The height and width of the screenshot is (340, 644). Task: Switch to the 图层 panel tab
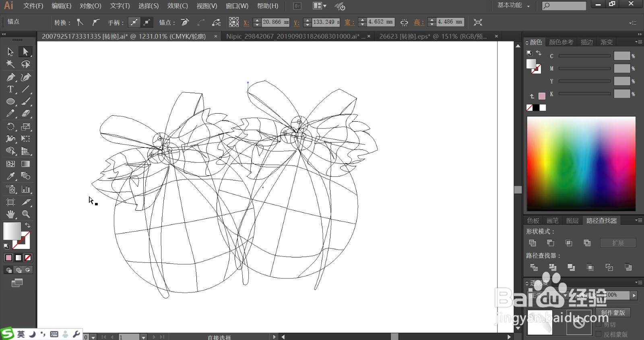(572, 220)
